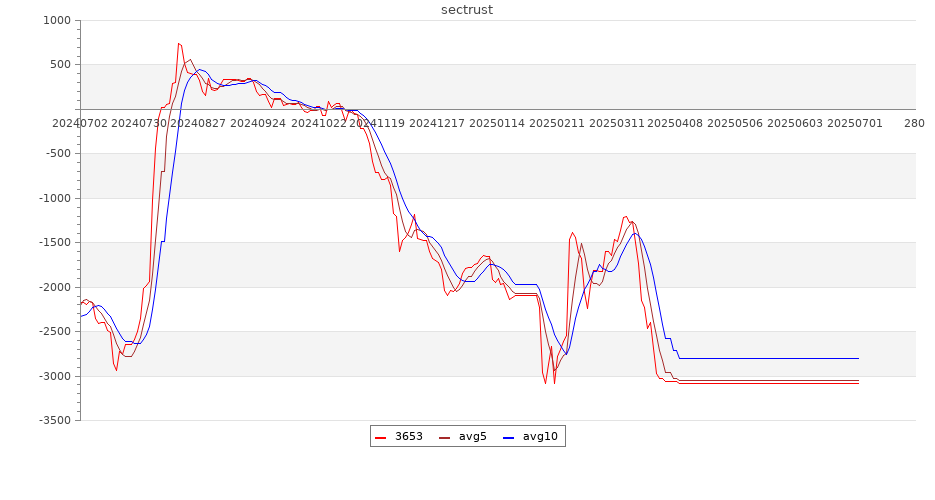The width and height of the screenshot is (935, 500).
Task: Click the dark red swatch beside avg5
Action: tap(445, 437)
